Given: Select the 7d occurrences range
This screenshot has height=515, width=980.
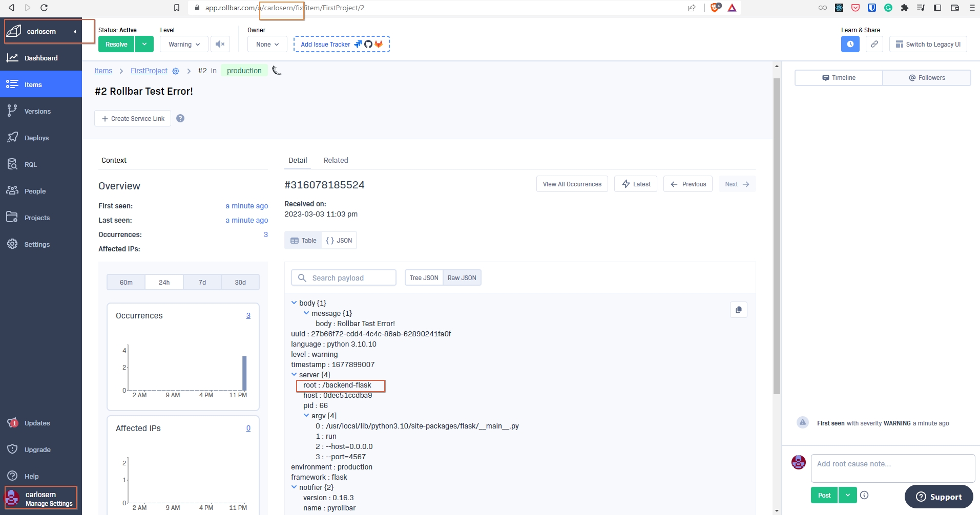Looking at the screenshot, I should pyautogui.click(x=202, y=282).
